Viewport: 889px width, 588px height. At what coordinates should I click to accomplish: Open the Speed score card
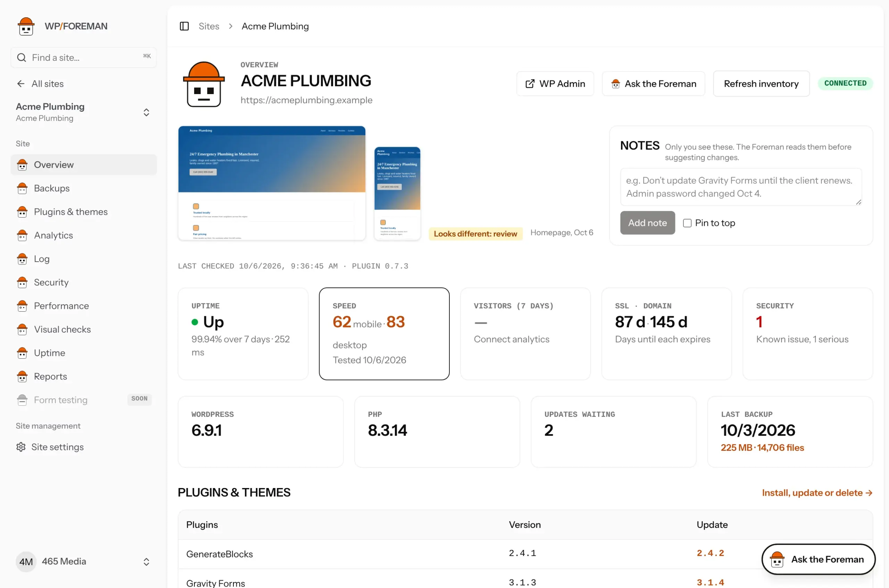coord(384,334)
